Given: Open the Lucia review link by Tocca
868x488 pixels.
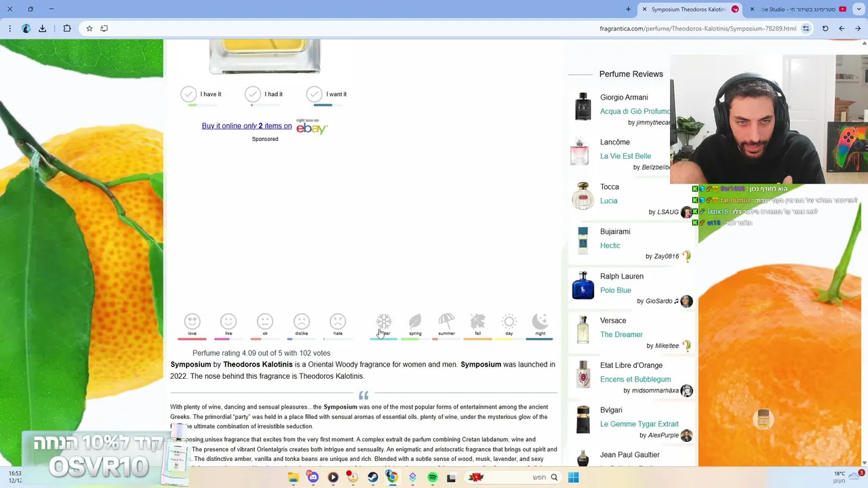Looking at the screenshot, I should click(x=608, y=201).
